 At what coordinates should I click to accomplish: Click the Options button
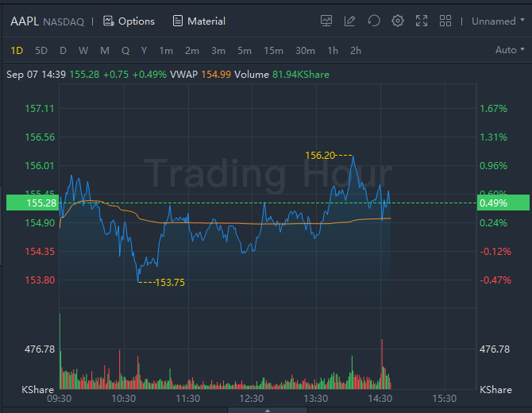pos(129,21)
